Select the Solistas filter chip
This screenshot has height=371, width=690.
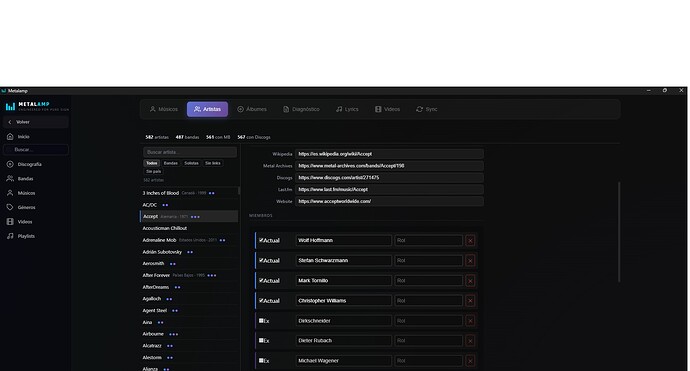pos(191,163)
